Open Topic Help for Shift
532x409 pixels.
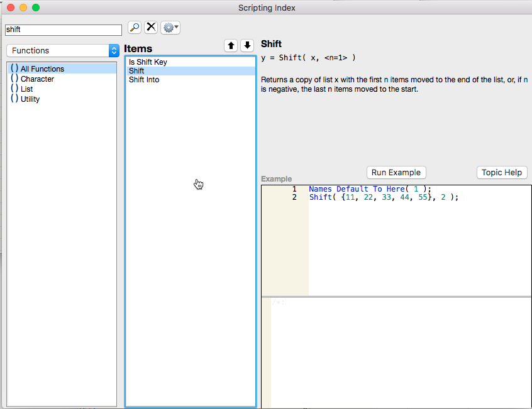[x=502, y=172]
